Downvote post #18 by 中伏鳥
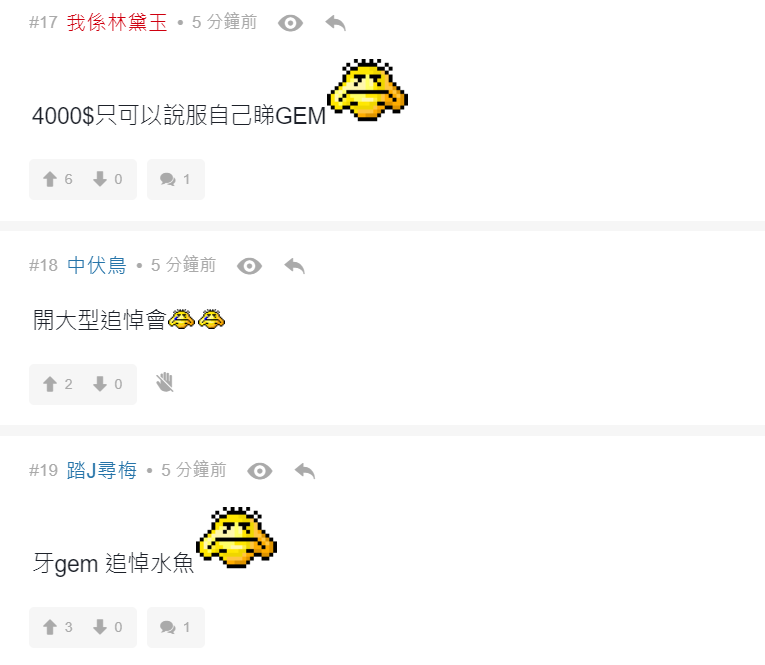 tap(108, 384)
